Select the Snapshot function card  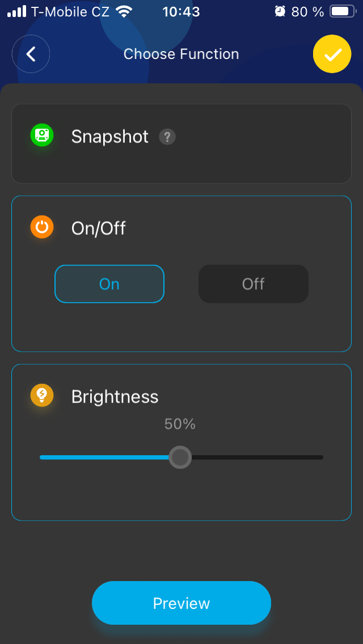coord(255,153)
